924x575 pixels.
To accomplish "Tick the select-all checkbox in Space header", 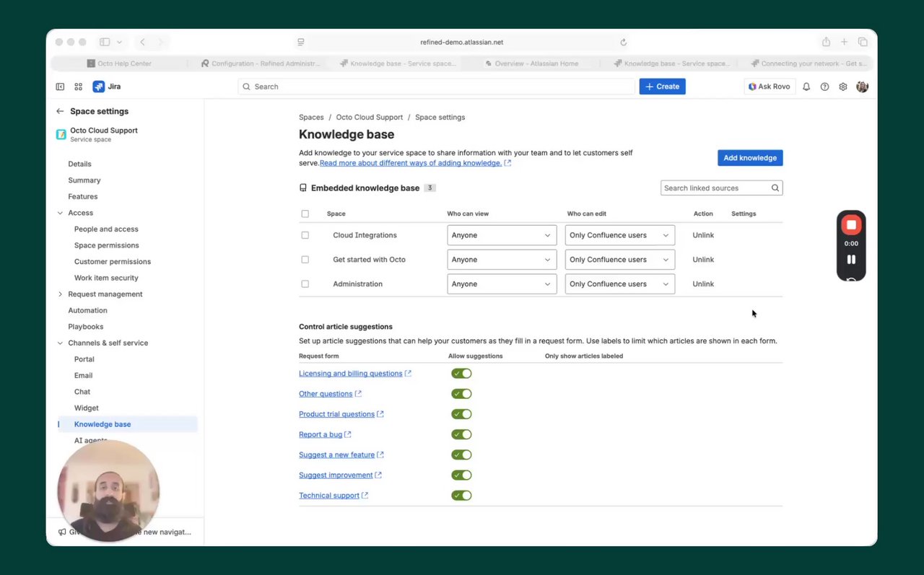I will [305, 214].
